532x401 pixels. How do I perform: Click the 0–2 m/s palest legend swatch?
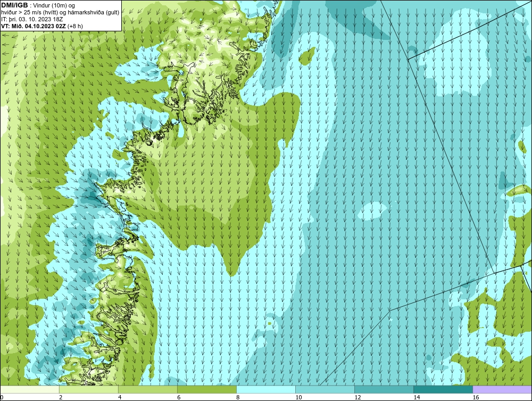click(30, 389)
